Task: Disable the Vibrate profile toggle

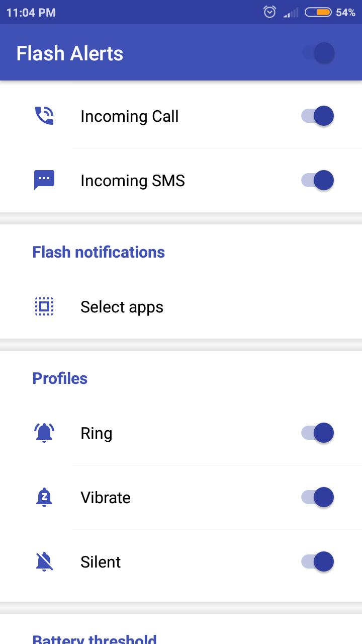Action: click(318, 497)
